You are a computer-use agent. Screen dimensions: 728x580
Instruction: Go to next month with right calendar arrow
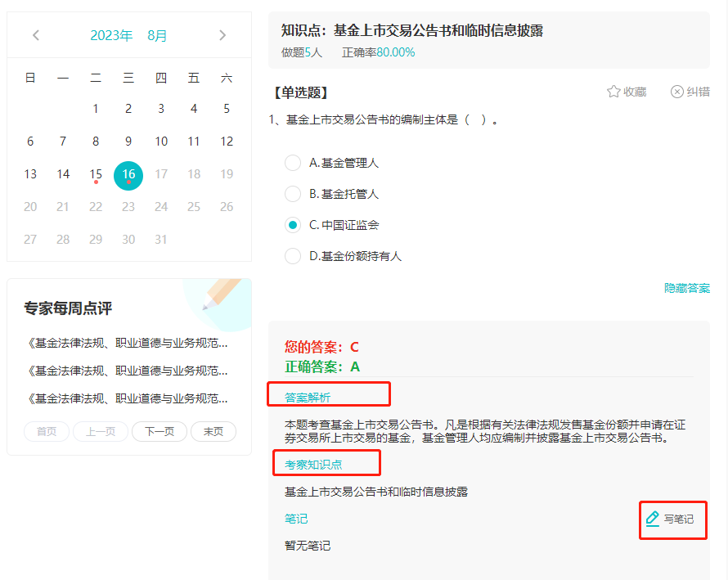coord(222,36)
